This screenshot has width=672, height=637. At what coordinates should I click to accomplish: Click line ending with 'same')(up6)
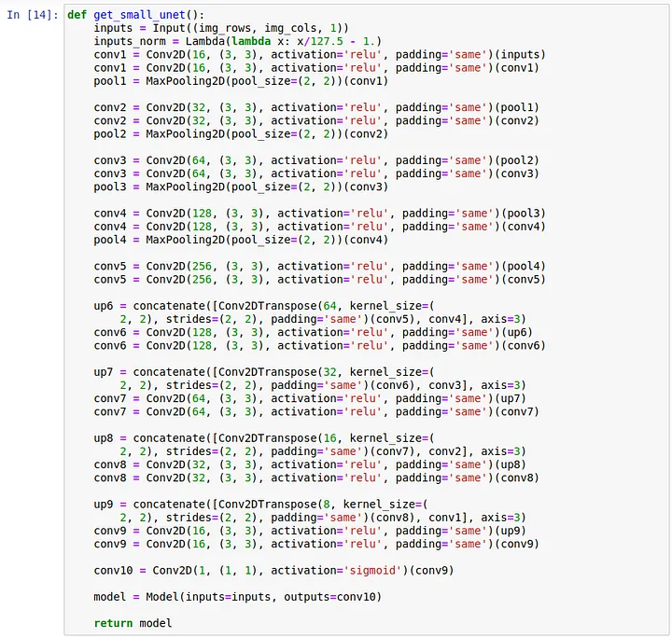point(314,332)
